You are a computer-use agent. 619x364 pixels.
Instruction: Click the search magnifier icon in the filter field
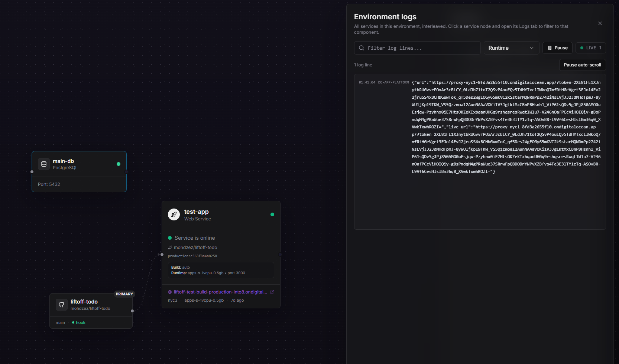[362, 48]
